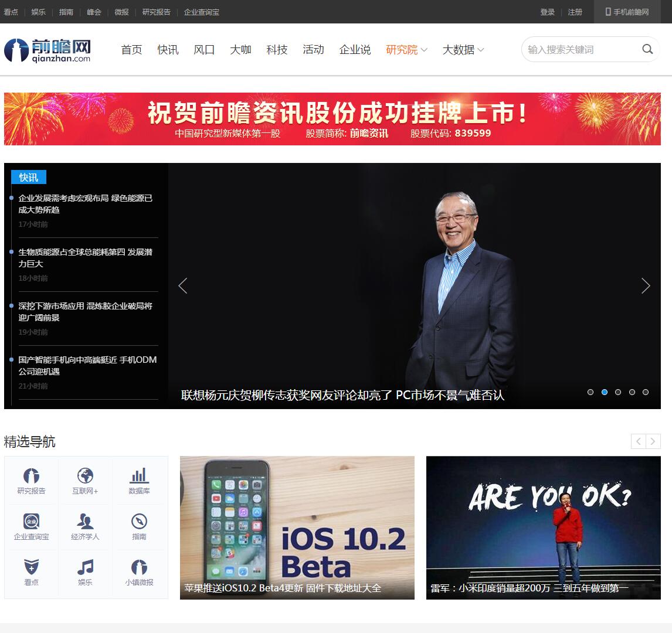Go to next slide in carousel
The height and width of the screenshot is (633, 672).
(646, 285)
